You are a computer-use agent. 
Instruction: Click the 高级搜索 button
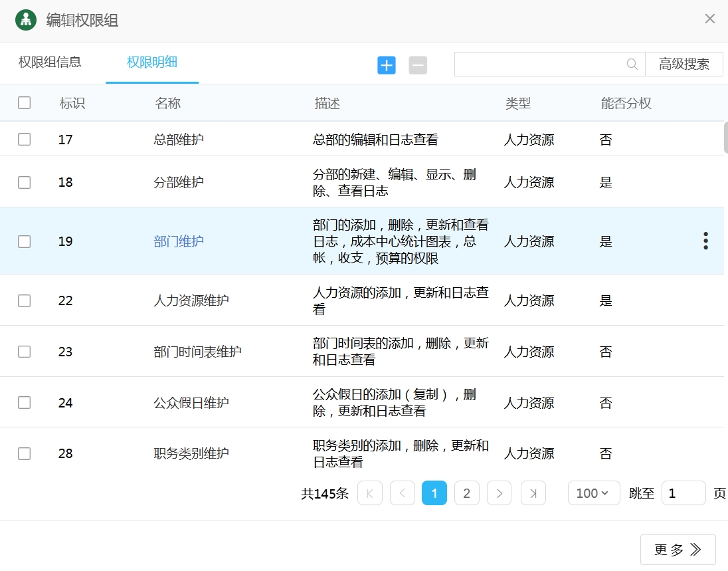pyautogui.click(x=683, y=64)
